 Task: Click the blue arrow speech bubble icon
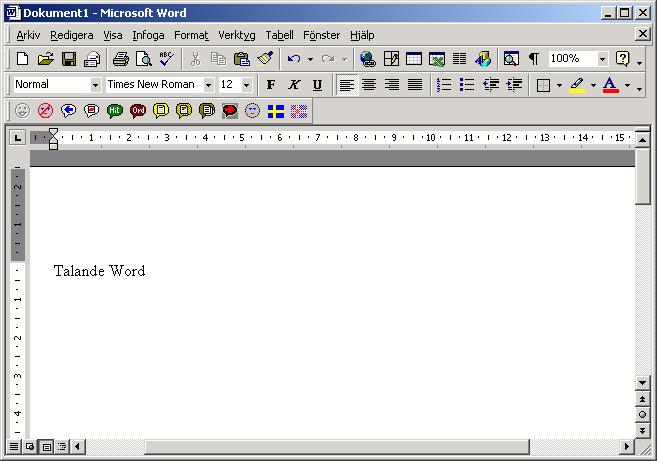tap(68, 111)
